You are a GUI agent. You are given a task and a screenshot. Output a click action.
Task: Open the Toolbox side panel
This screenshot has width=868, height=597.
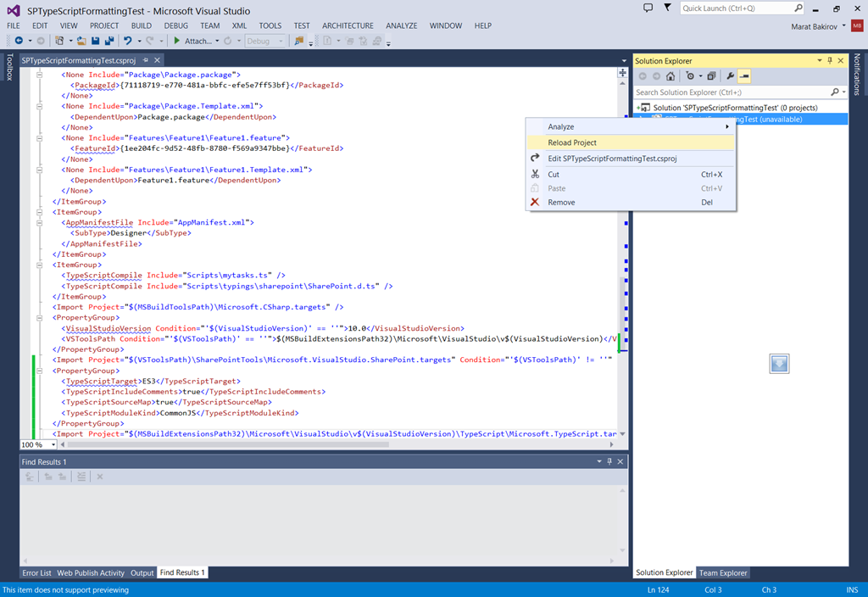9,66
